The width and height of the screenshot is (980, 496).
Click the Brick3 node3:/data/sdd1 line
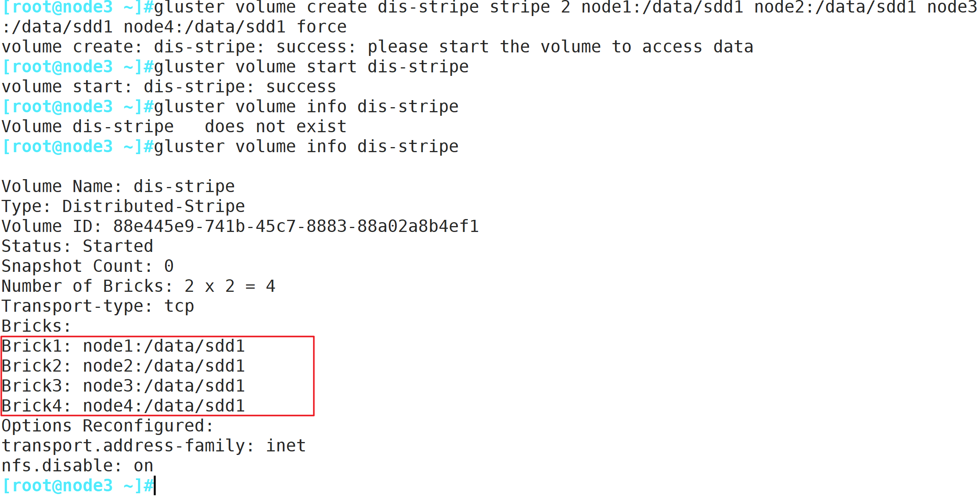point(123,386)
